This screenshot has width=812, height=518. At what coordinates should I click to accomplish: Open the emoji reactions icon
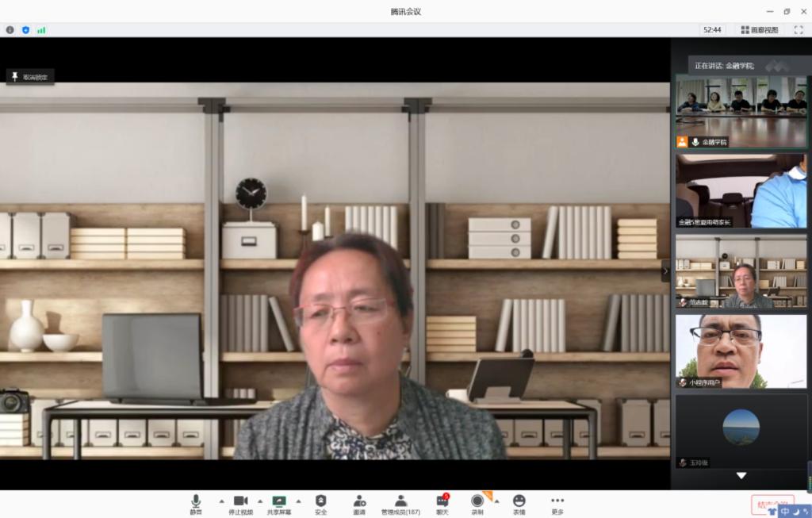point(519,503)
